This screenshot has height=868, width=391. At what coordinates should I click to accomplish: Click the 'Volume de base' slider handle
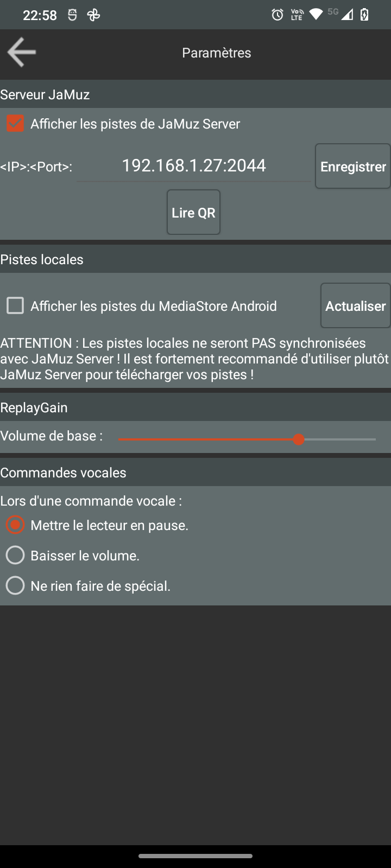click(x=298, y=439)
